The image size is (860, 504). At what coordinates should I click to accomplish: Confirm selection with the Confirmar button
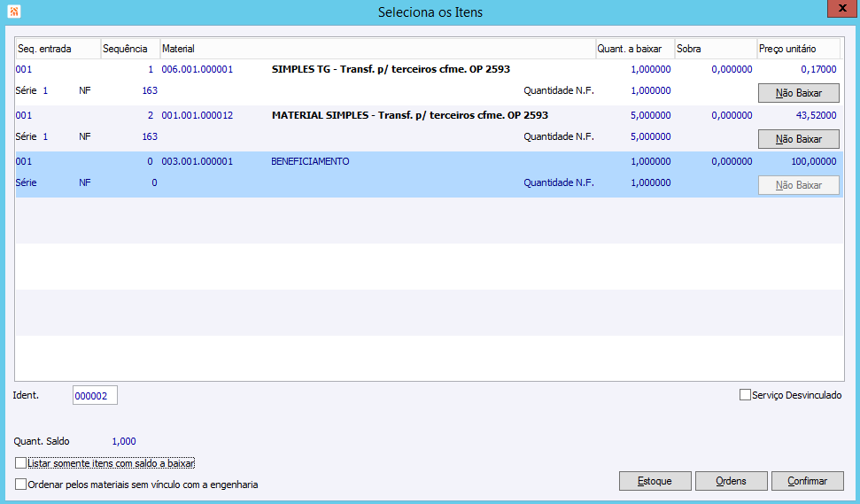click(x=808, y=481)
